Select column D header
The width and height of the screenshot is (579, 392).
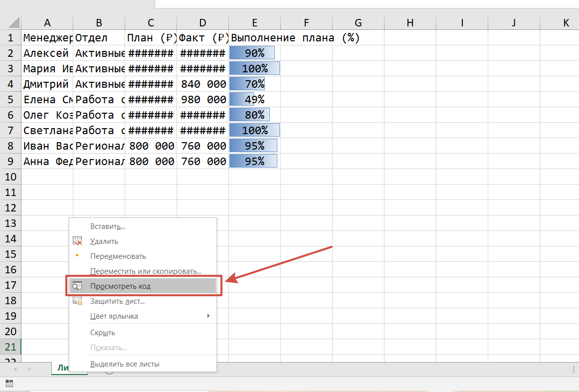(202, 23)
